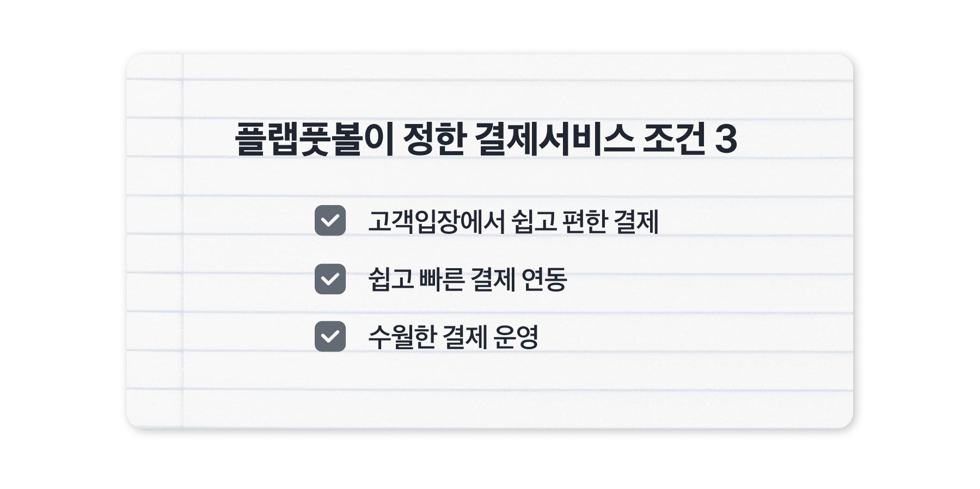Click the 수월한 결제 운영 label
Viewport: 980px width, 489px height.
tap(453, 337)
